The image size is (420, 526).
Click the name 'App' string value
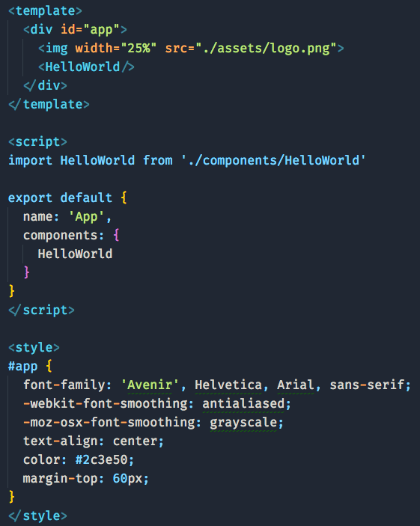[86, 216]
